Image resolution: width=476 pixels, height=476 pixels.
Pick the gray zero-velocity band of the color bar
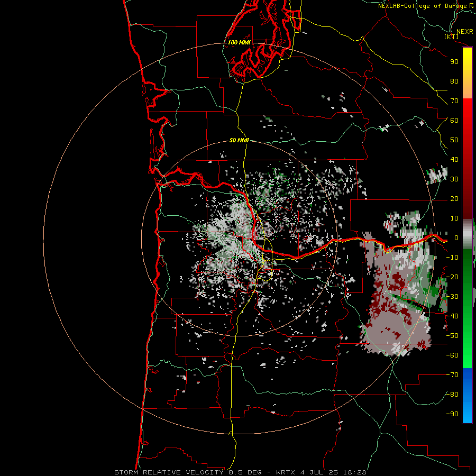tap(467, 234)
